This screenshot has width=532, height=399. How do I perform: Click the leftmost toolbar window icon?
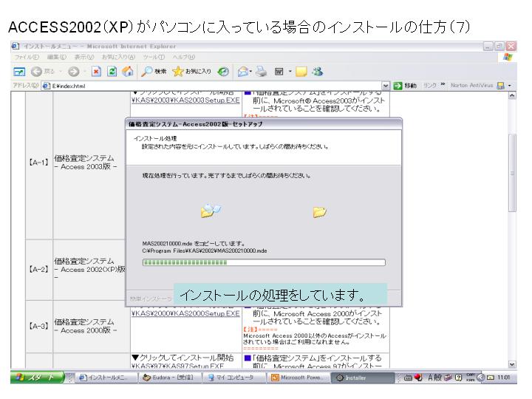click(19, 72)
